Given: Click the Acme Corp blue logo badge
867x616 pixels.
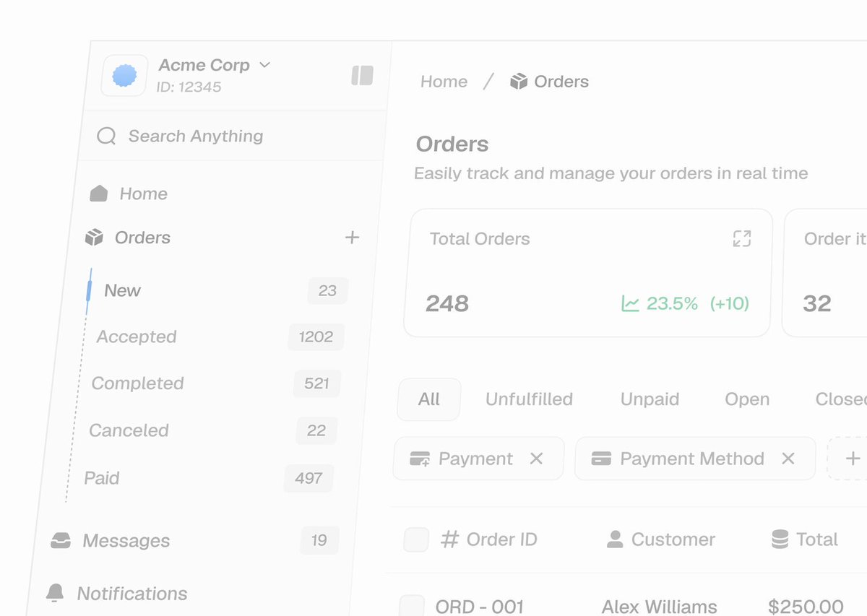Looking at the screenshot, I should (125, 76).
